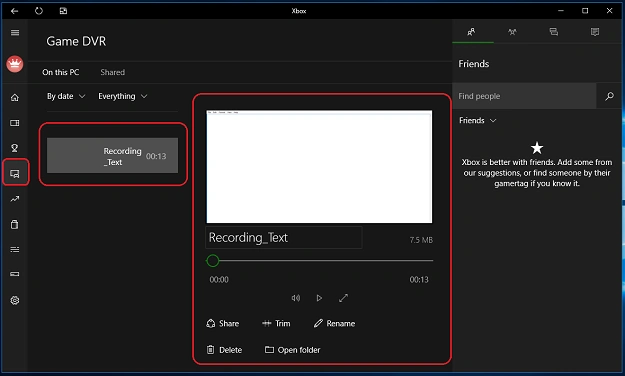Share the recording
The width and height of the screenshot is (625, 376).
click(223, 323)
